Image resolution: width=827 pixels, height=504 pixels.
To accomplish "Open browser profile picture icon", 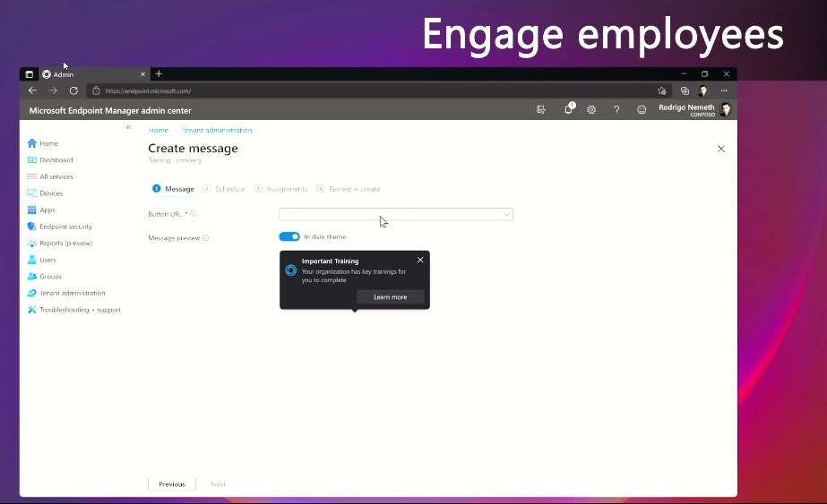I will (x=703, y=90).
